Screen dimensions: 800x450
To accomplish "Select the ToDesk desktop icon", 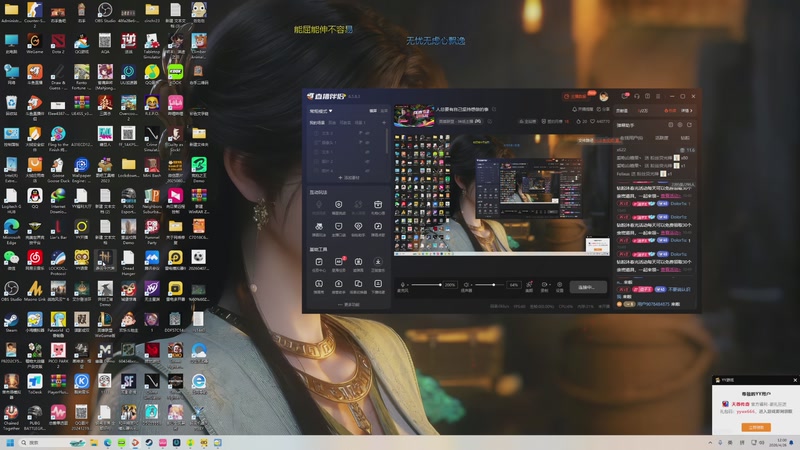I will [34, 384].
